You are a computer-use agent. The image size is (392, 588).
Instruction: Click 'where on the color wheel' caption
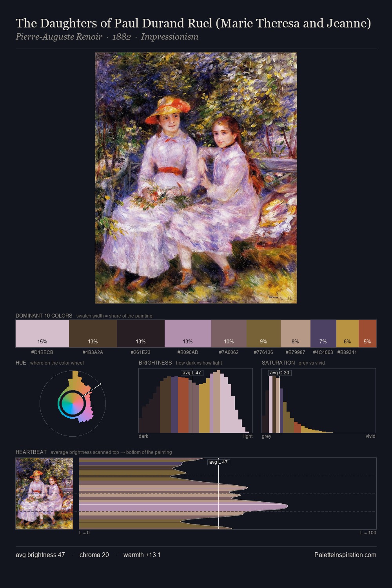coord(57,363)
